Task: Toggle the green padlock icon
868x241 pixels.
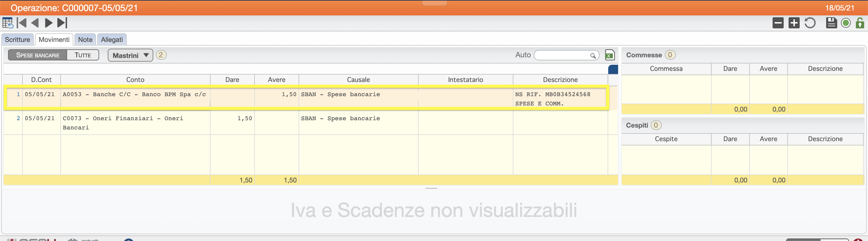Action: coord(860,23)
